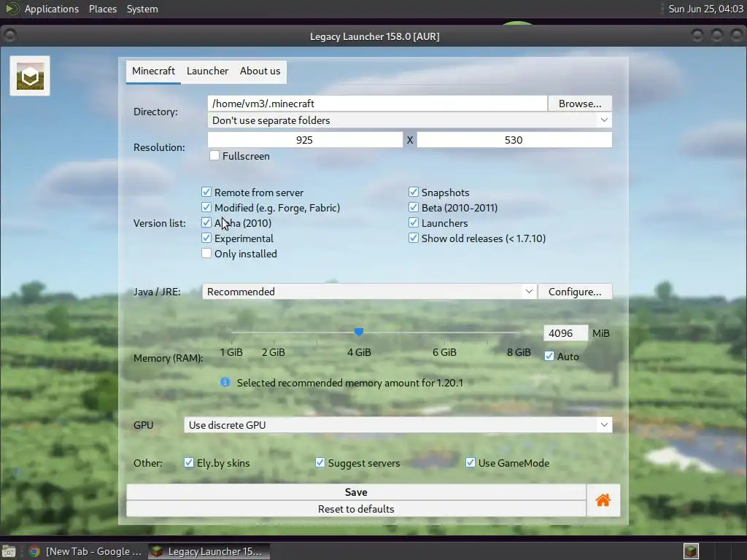This screenshot has height=560, width=747.
Task: Toggle the Snapshots checkbox
Action: [414, 192]
